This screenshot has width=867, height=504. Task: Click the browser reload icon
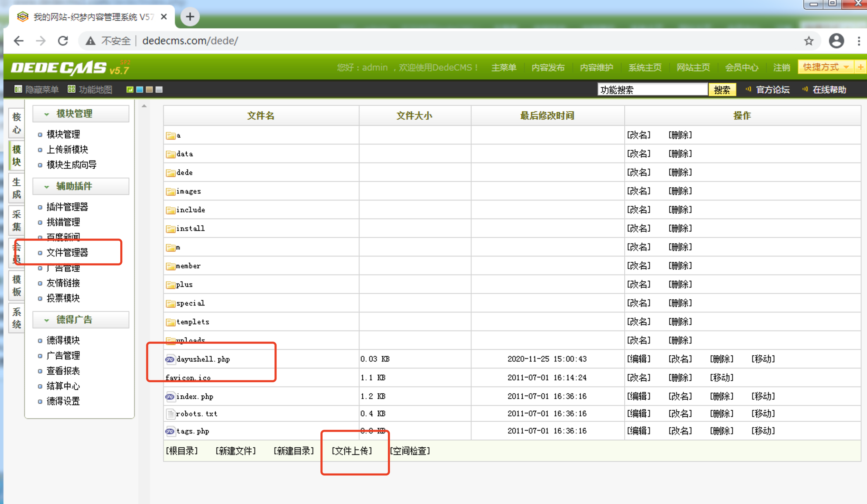coord(63,40)
